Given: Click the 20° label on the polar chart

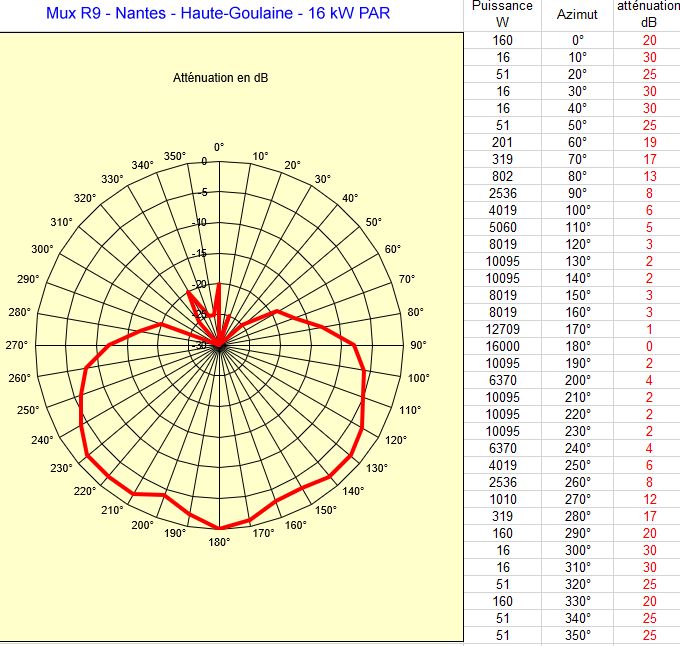Looking at the screenshot, I should click(292, 165).
